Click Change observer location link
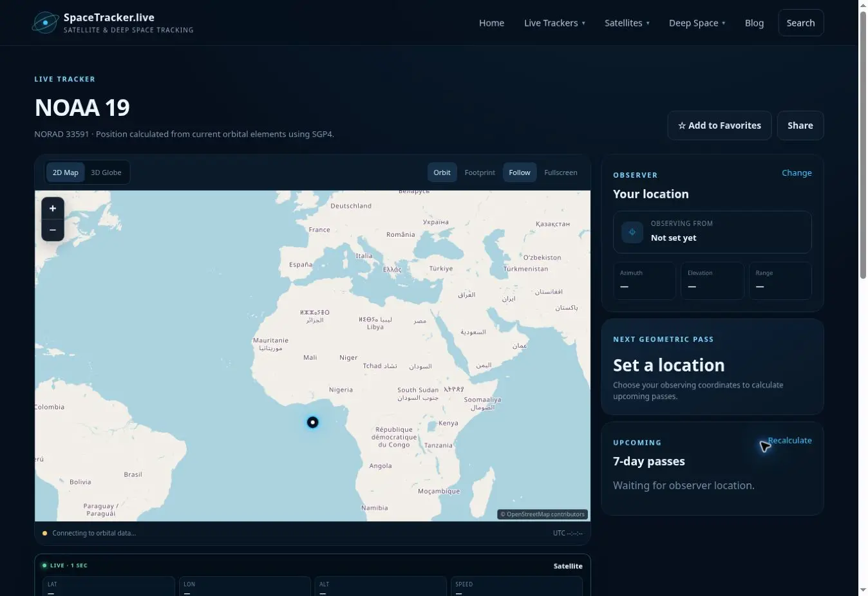Viewport: 868px width, 596px height. coord(797,172)
